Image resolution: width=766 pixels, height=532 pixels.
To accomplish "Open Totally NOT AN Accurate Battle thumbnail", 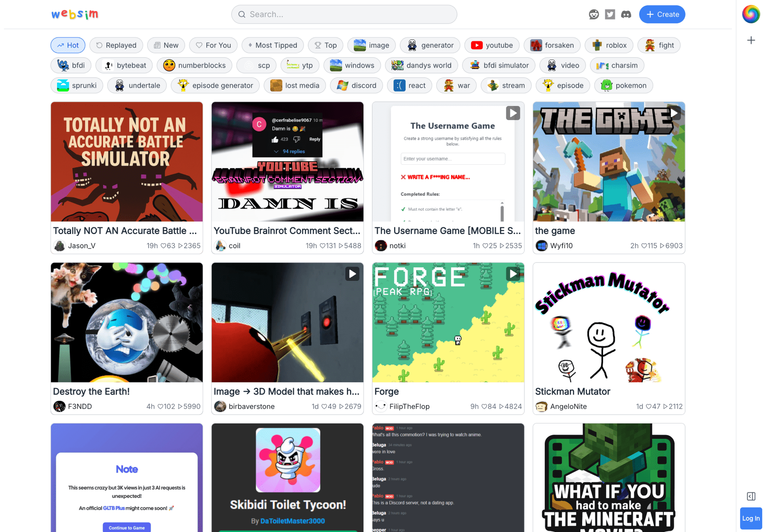I will pyautogui.click(x=127, y=162).
